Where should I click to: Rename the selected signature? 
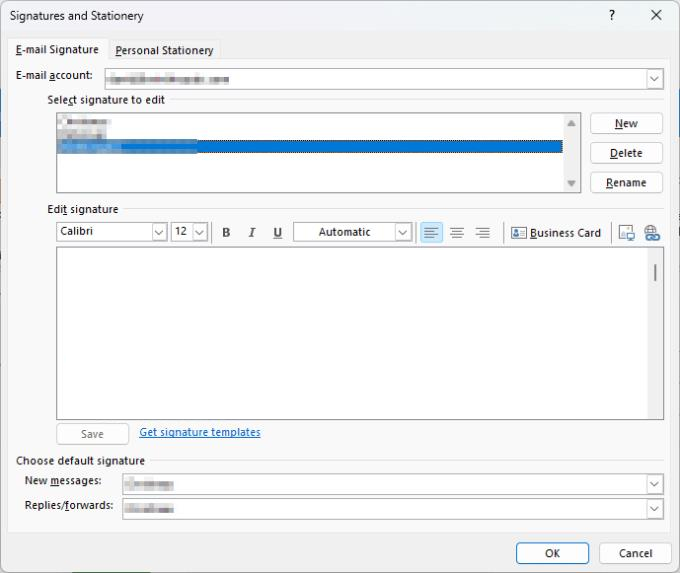[x=626, y=183]
